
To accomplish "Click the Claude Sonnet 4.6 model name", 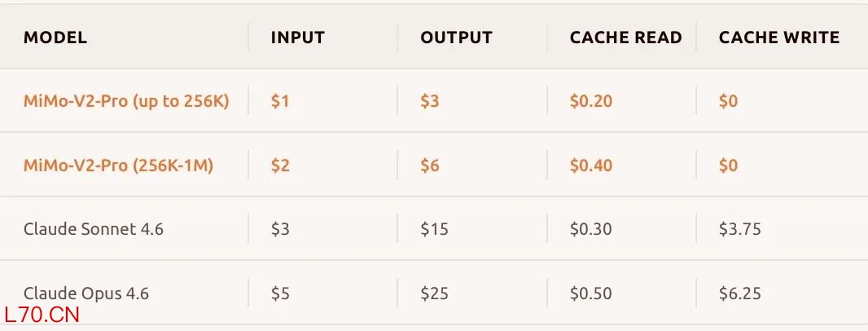I will coord(94,229).
